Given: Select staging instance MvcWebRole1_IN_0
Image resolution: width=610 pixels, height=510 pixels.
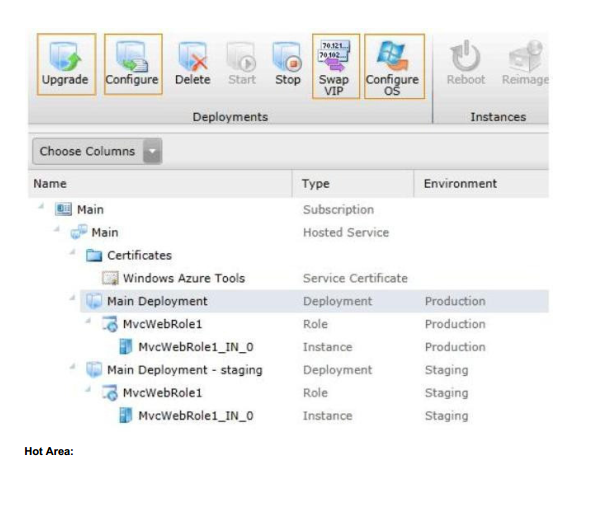Looking at the screenshot, I should click(x=196, y=416).
